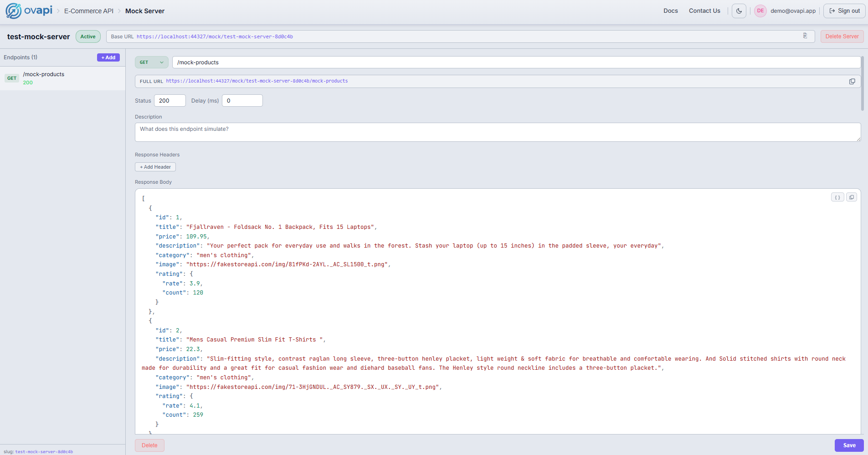This screenshot has width=868, height=455.
Task: Click the Active status badge
Action: (x=87, y=36)
